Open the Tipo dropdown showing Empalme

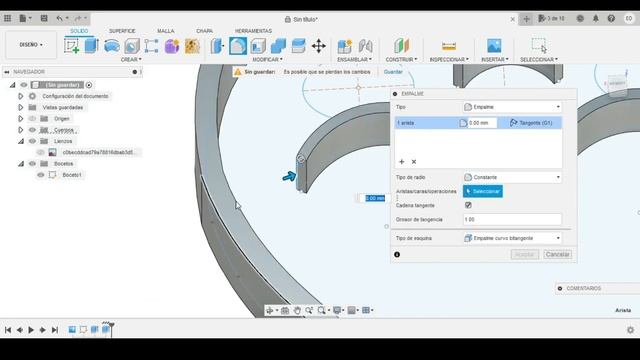512,107
